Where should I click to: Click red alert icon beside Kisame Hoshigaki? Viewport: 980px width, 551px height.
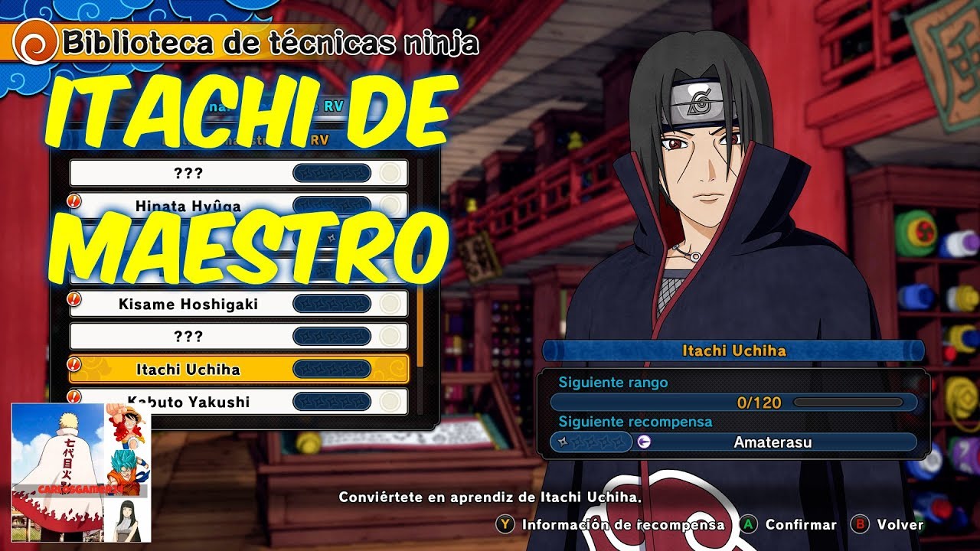(74, 298)
